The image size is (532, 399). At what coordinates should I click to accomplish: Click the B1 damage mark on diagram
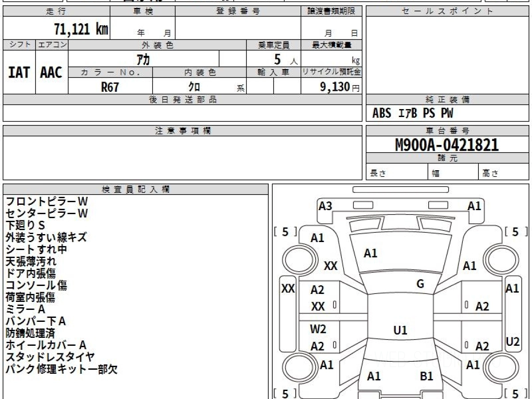426,376
